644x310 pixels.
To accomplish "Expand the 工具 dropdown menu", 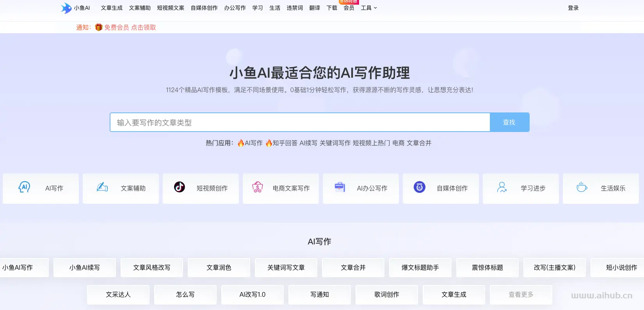I will [369, 8].
